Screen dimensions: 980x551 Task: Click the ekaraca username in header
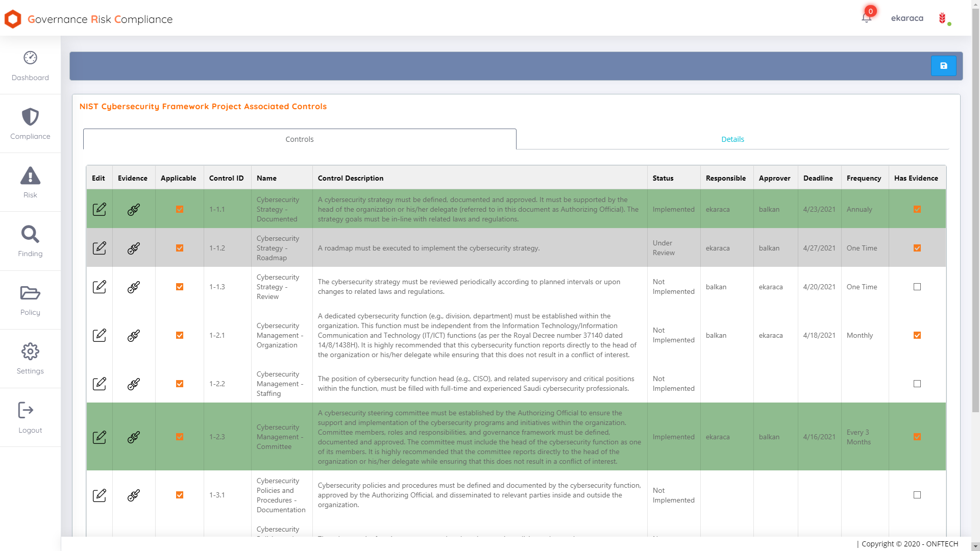[x=907, y=18]
